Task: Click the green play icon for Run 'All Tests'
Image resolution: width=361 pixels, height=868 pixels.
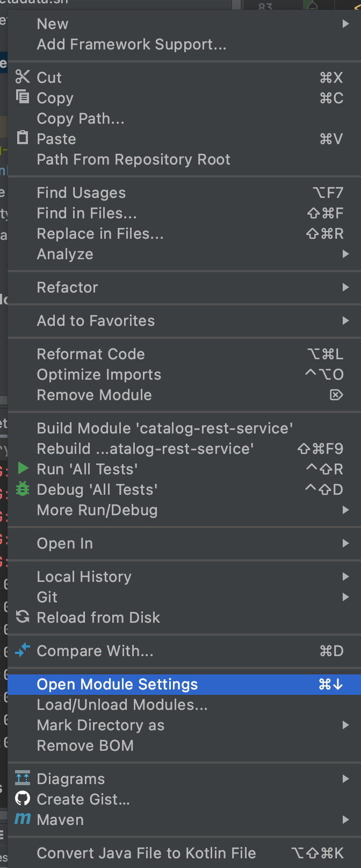Action: click(x=22, y=468)
